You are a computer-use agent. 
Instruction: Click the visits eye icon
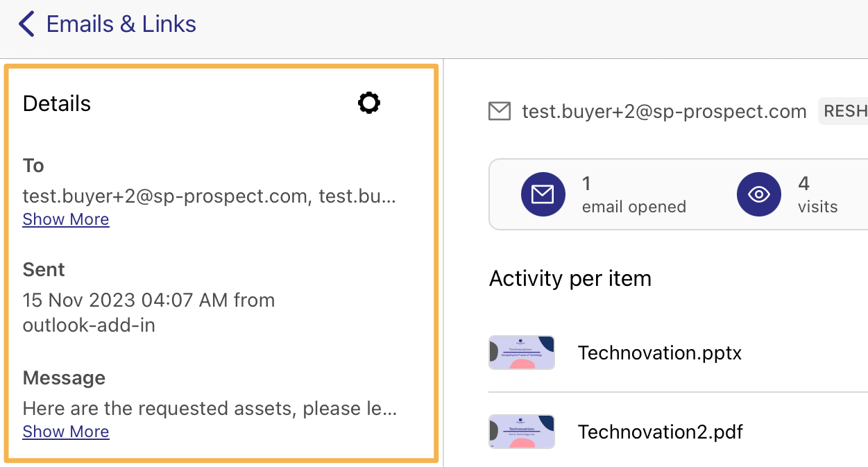coord(758,194)
